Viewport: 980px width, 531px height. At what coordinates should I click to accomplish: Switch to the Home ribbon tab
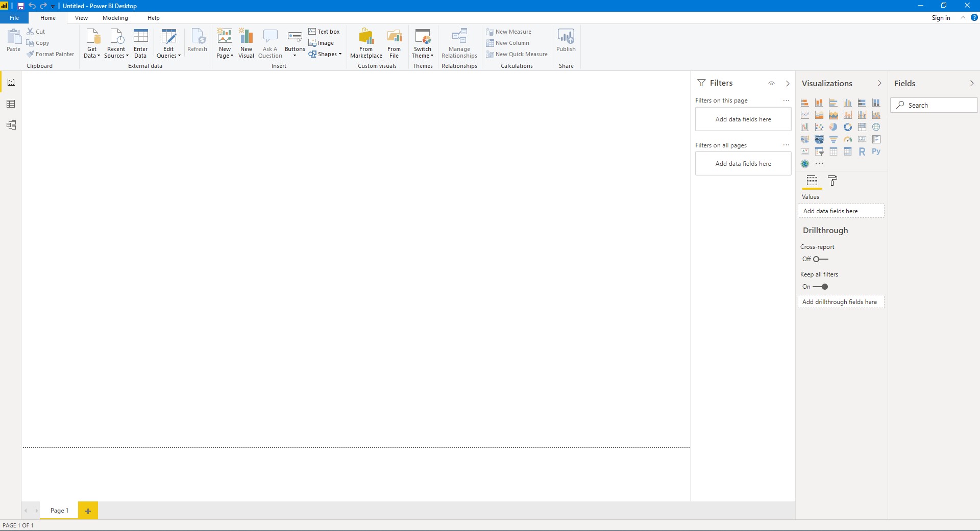coord(48,18)
